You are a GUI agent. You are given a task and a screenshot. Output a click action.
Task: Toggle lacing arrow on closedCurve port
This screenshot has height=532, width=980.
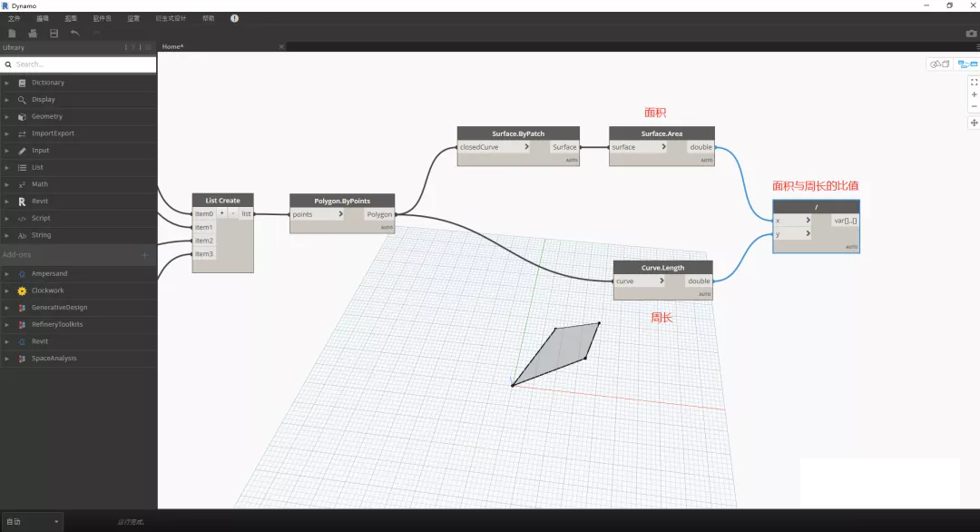pyautogui.click(x=527, y=147)
